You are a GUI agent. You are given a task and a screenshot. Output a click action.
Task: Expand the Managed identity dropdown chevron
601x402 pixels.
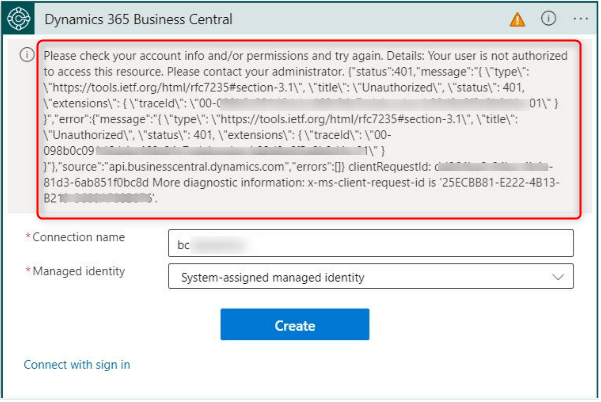click(557, 277)
